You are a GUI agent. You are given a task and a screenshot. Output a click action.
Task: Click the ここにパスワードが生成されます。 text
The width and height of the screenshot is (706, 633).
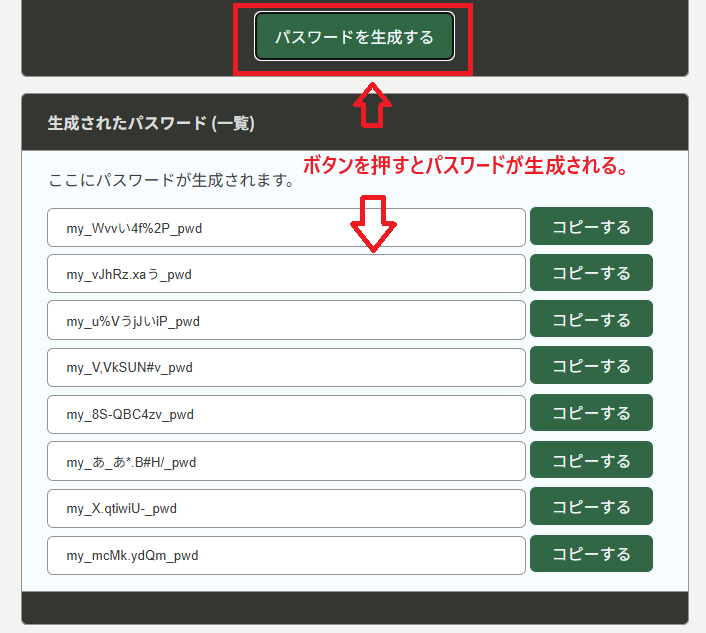pyautogui.click(x=172, y=180)
